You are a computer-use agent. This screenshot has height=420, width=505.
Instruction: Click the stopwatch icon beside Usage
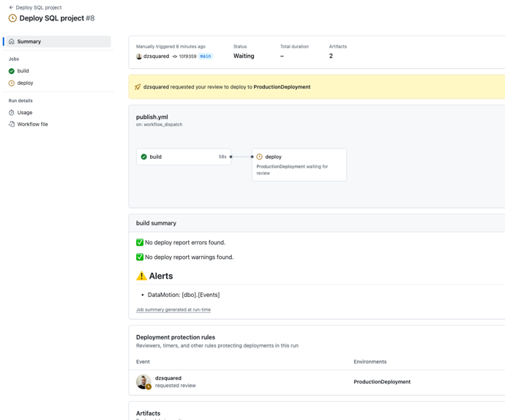[x=12, y=113]
